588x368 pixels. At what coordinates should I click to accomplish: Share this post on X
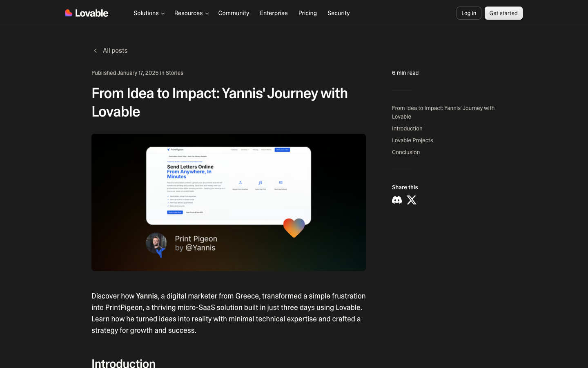click(x=412, y=200)
